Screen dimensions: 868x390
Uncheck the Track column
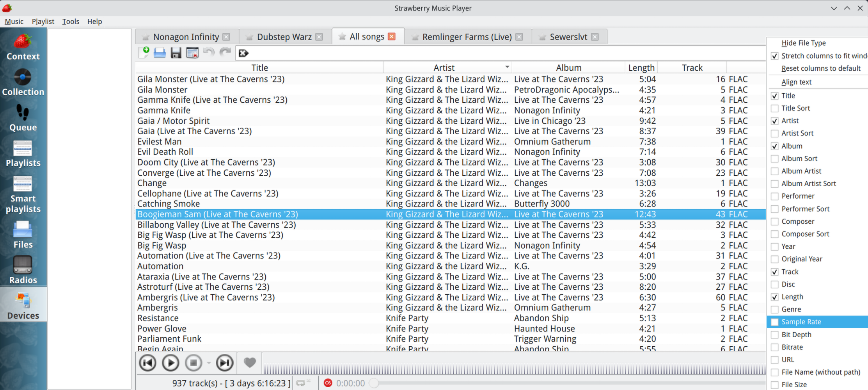pos(775,272)
